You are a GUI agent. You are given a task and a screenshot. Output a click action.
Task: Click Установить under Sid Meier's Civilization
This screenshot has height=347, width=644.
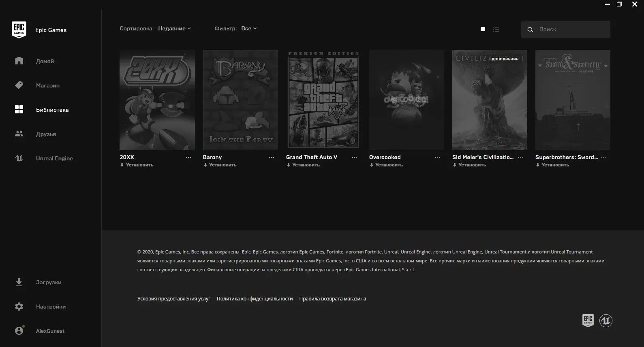point(469,165)
